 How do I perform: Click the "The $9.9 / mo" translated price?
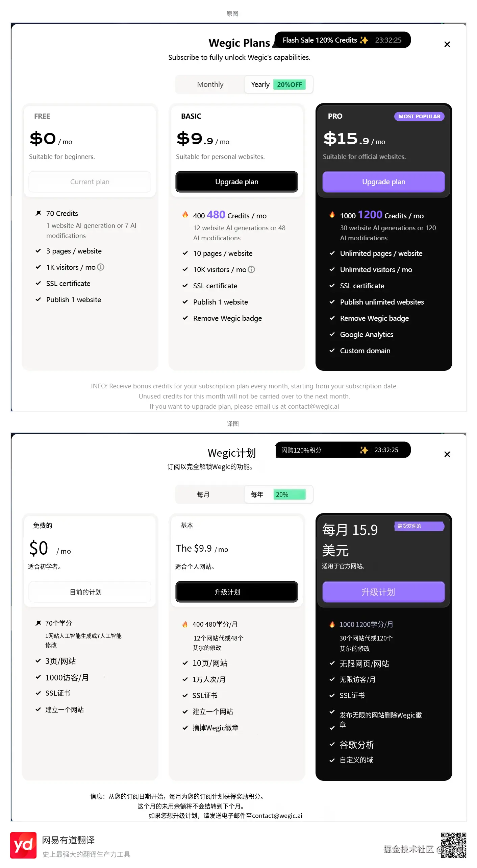point(202,549)
